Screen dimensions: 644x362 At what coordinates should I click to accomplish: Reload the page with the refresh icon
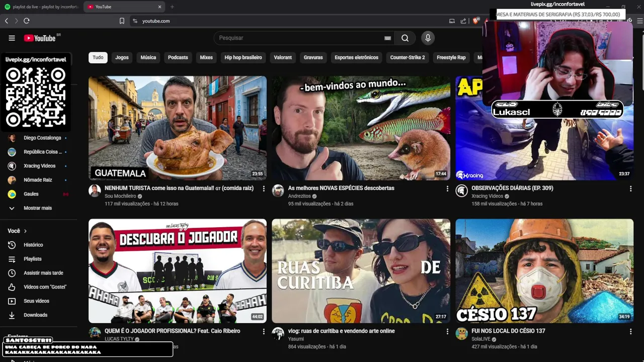point(27,21)
